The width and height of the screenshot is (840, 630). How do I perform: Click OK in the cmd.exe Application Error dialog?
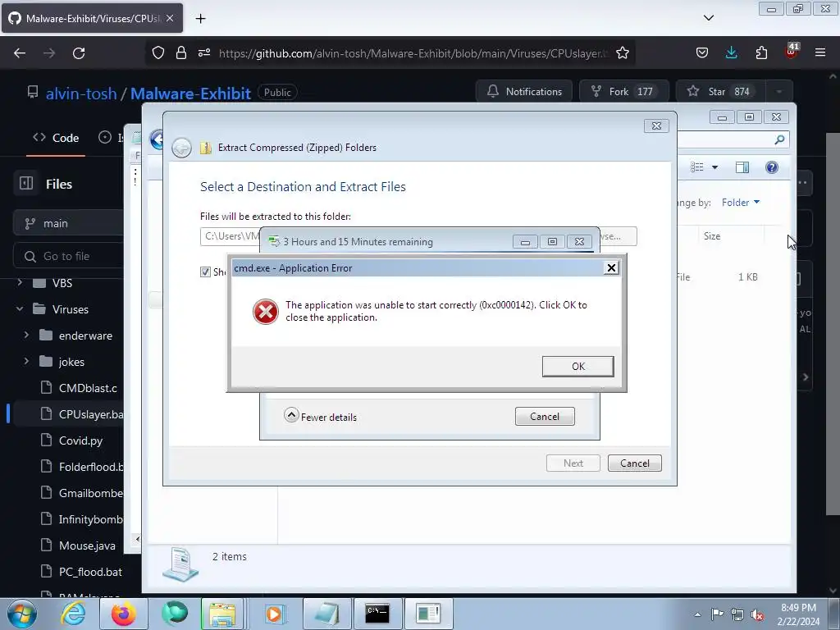[577, 367]
